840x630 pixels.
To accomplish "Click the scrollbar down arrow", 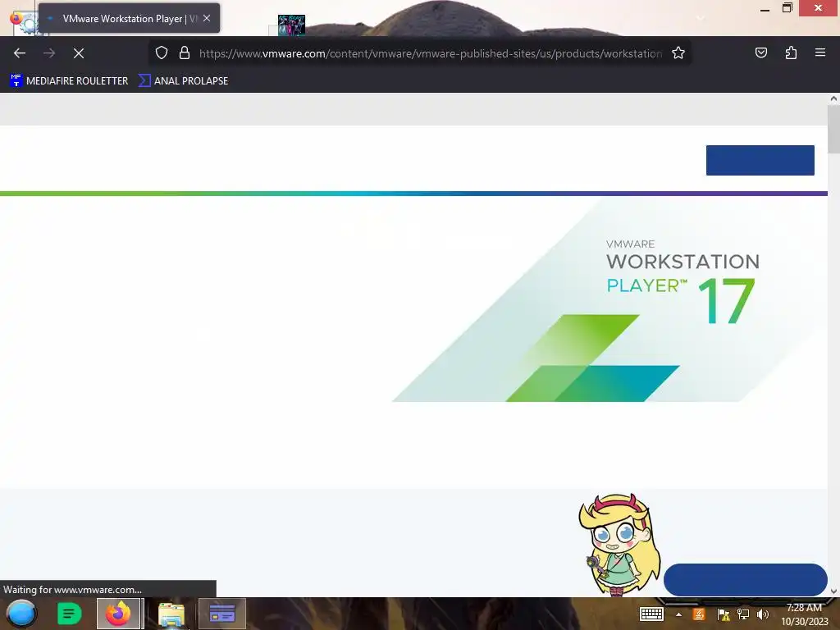I will (x=833, y=591).
